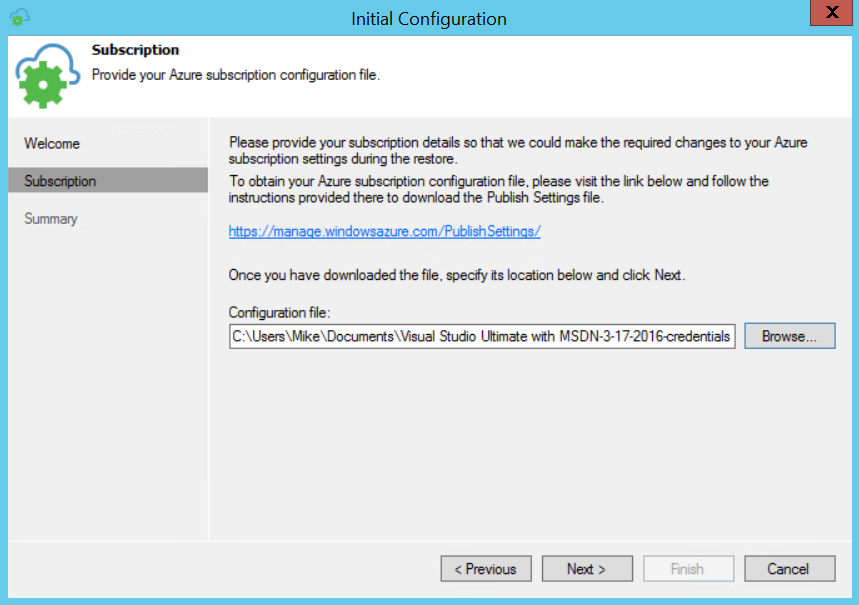This screenshot has height=605, width=859.
Task: Go to the Welcome step
Action: click(52, 144)
